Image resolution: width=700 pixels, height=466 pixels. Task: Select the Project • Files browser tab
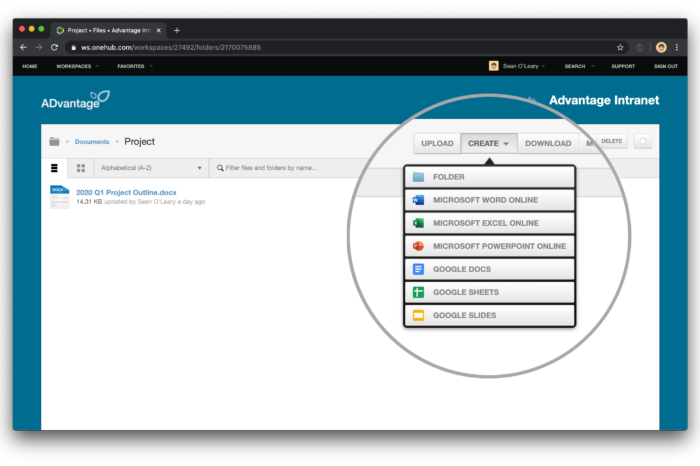108,30
